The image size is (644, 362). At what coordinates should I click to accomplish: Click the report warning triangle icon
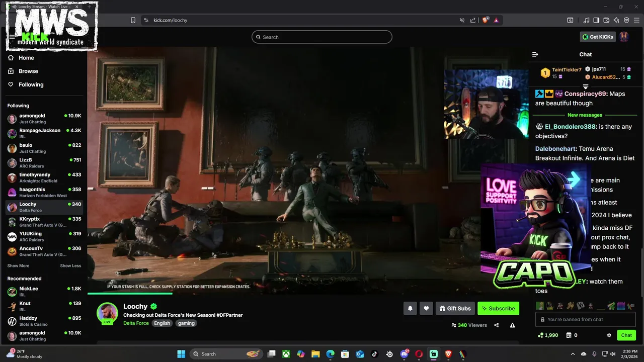point(512,325)
